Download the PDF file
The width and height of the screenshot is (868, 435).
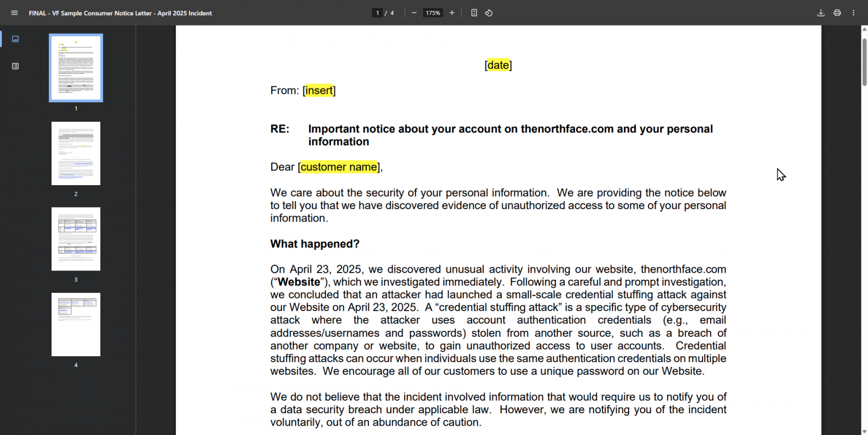pyautogui.click(x=821, y=13)
